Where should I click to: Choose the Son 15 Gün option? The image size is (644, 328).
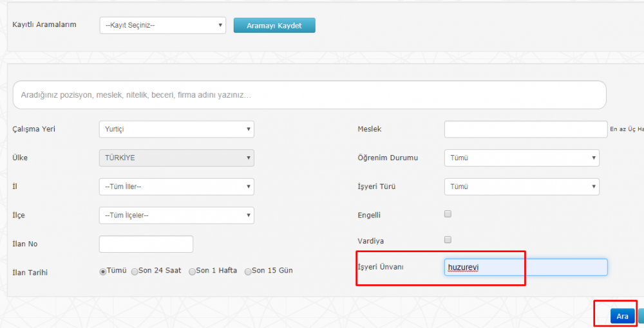(x=248, y=271)
